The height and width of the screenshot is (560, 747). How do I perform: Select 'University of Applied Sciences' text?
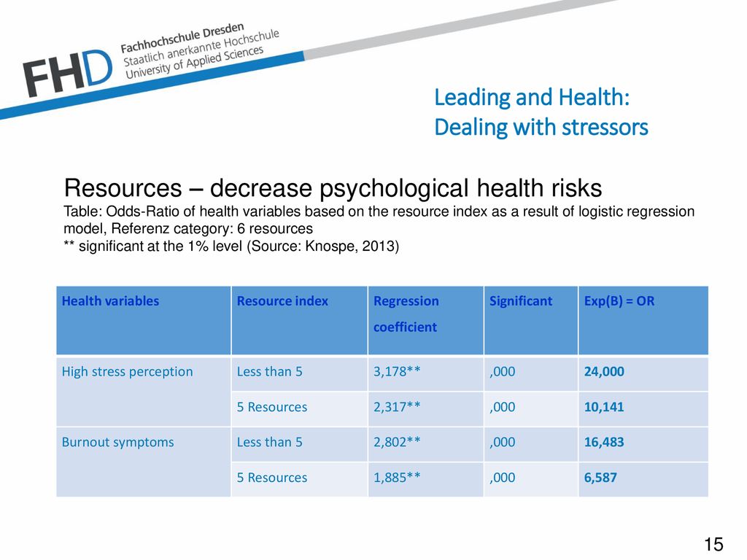[x=194, y=63]
